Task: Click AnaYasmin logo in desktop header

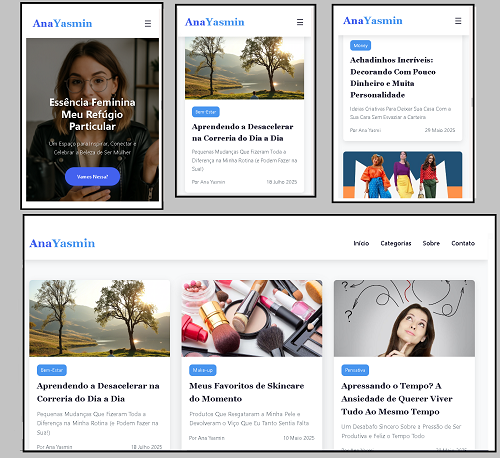Action: [x=62, y=243]
